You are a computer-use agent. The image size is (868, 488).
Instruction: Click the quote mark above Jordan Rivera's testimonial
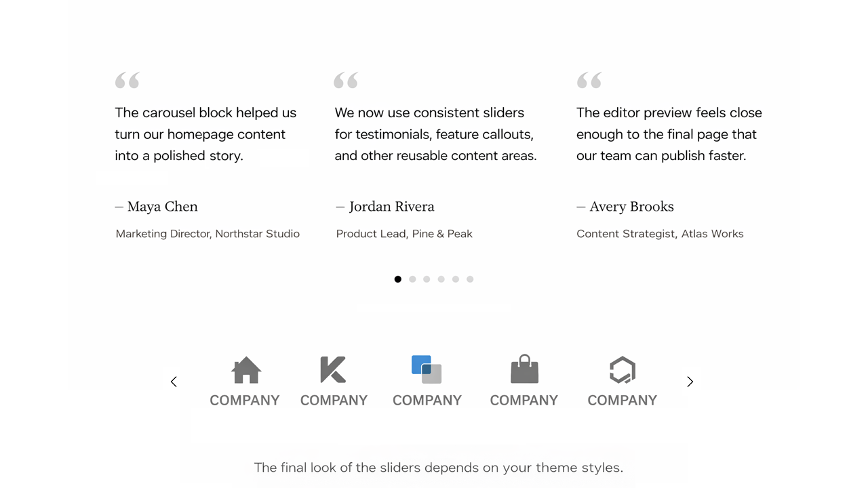click(346, 81)
